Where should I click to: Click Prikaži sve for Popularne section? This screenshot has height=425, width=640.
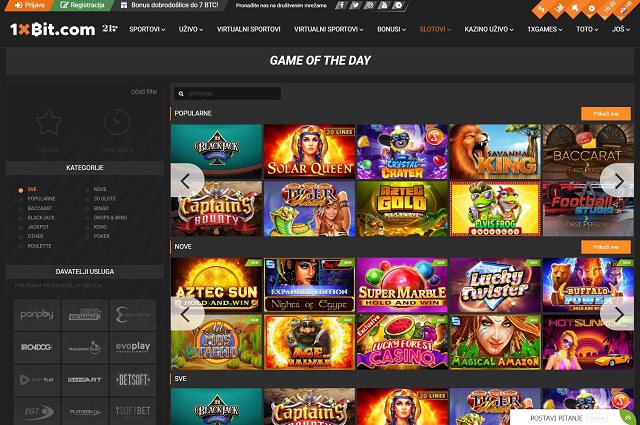click(606, 113)
